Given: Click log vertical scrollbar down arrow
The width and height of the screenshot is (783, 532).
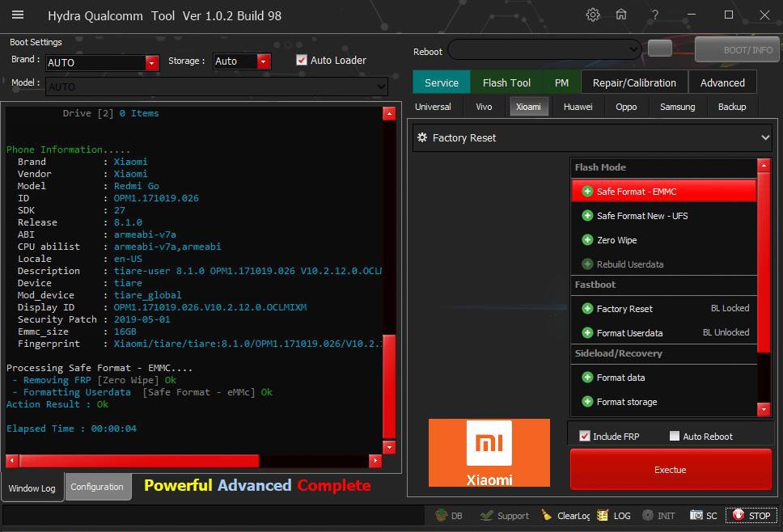Looking at the screenshot, I should coord(389,446).
